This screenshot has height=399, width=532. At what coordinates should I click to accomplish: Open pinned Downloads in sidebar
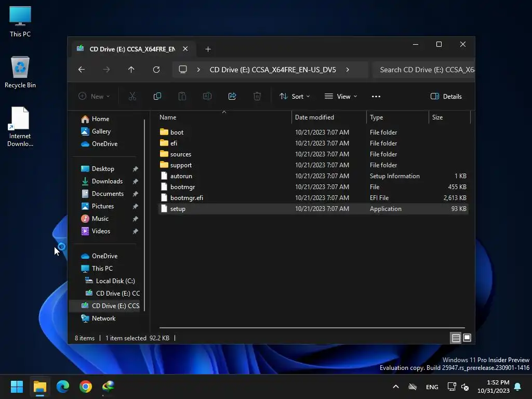pos(106,181)
